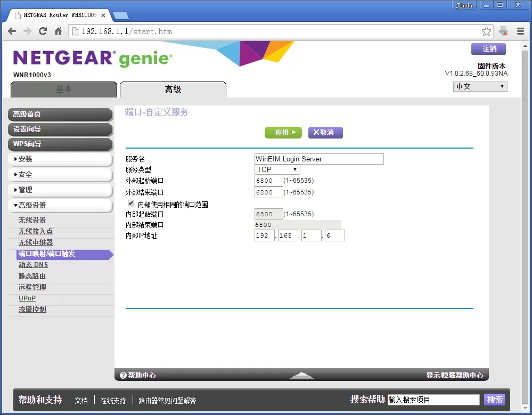Click the 输入搜索项目 search help field
Screen dimensions: 532x415
(x=433, y=400)
